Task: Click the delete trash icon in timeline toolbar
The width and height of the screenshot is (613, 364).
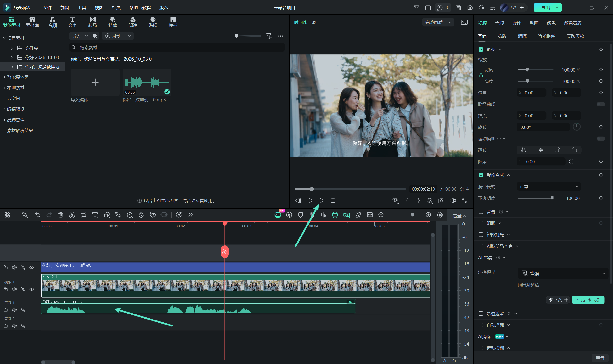Action: [61, 215]
